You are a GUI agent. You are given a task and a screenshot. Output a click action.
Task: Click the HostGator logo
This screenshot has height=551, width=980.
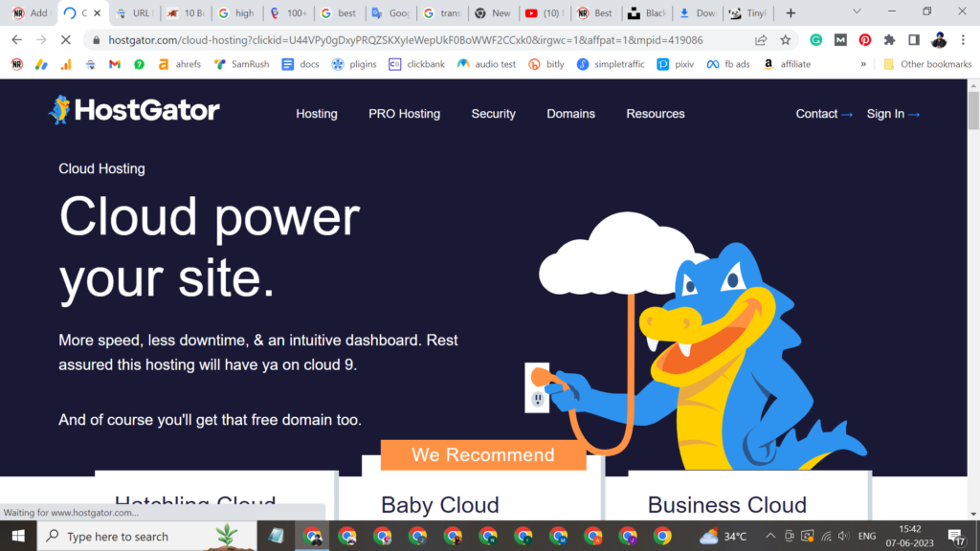134,110
